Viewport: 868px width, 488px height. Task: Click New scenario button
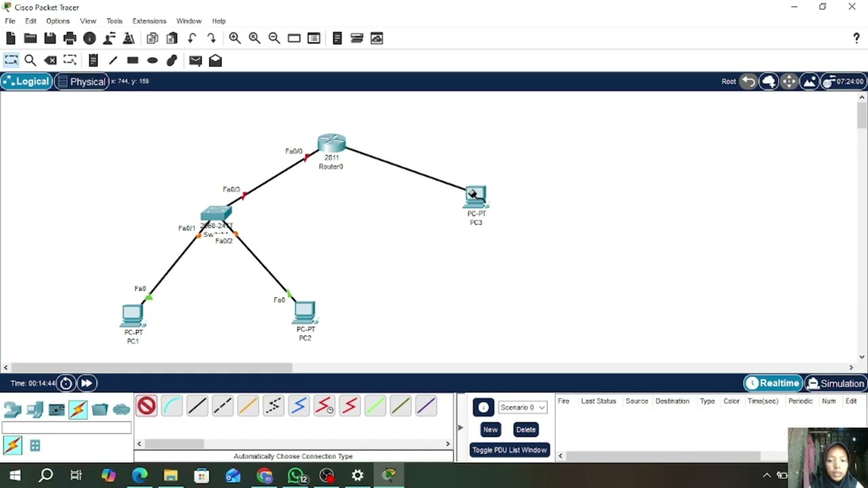[x=490, y=430]
